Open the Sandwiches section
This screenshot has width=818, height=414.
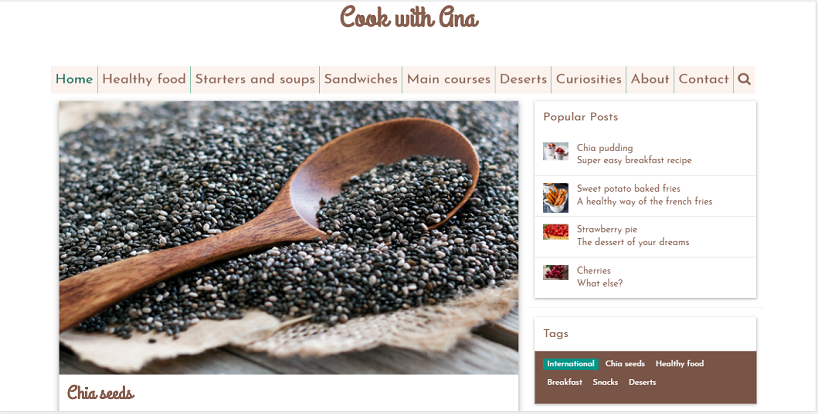click(361, 79)
